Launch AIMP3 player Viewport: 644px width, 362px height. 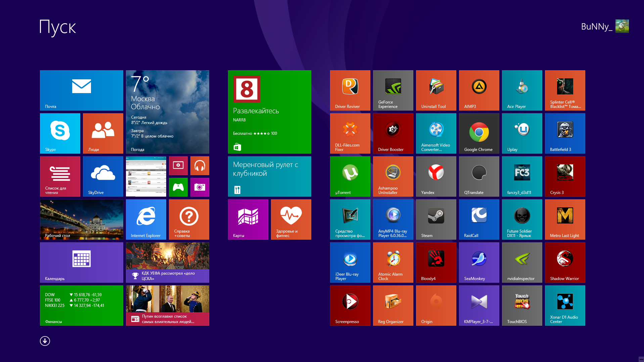(x=479, y=90)
